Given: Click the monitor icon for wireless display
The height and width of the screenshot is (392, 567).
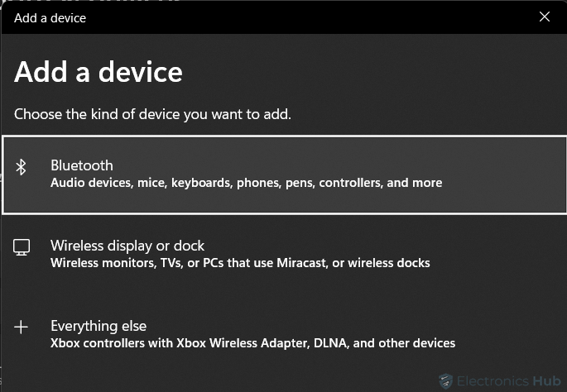Looking at the screenshot, I should [22, 247].
